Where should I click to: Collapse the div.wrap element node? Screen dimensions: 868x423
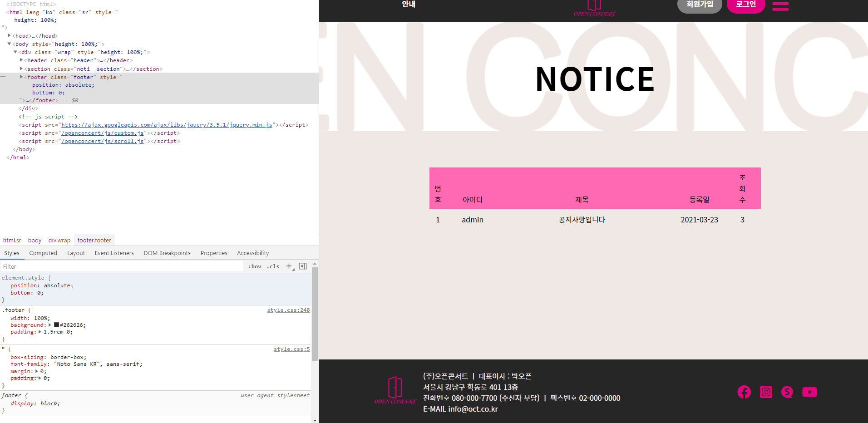coord(15,52)
